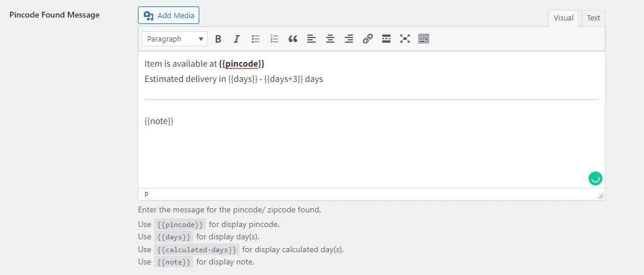Insert Read More tag
Screen dimensions: 644x275
pyautogui.click(x=386, y=39)
